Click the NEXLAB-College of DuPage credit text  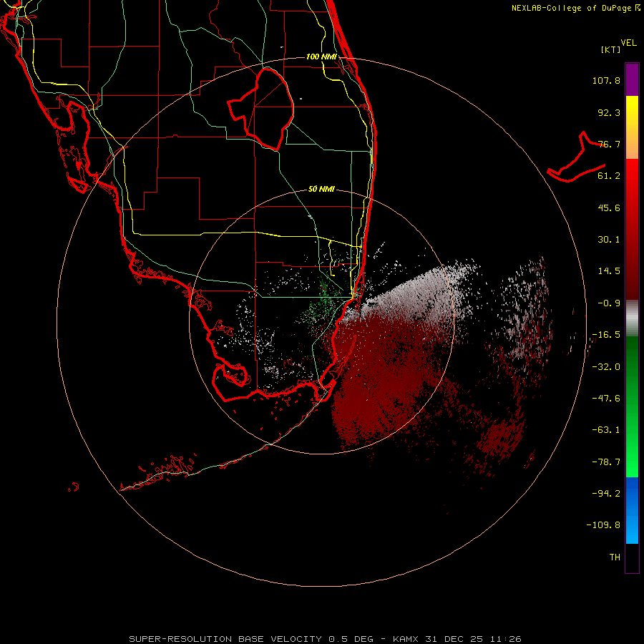(x=575, y=8)
